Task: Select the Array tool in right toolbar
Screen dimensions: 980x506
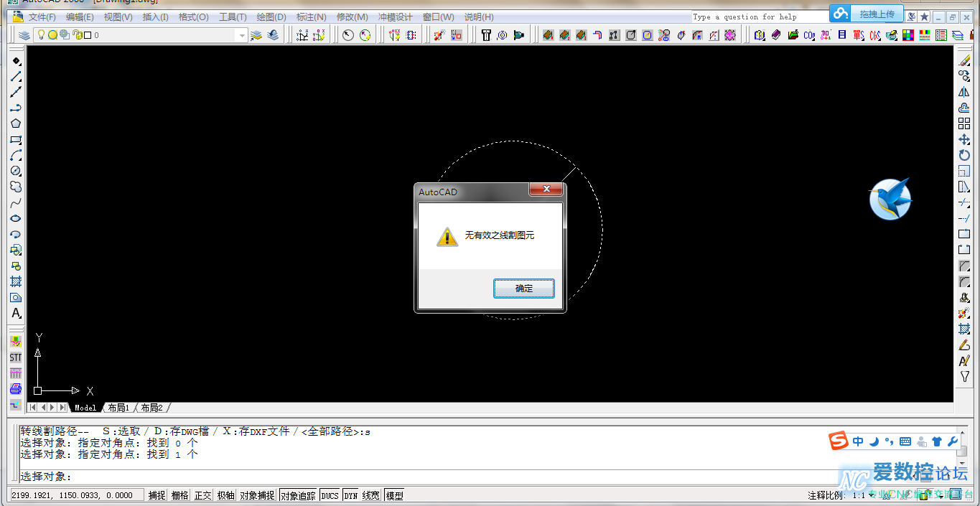Action: (964, 123)
